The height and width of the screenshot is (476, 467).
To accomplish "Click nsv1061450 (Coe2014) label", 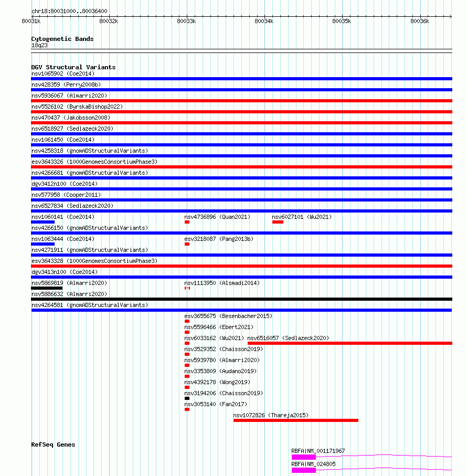I will [x=63, y=140].
